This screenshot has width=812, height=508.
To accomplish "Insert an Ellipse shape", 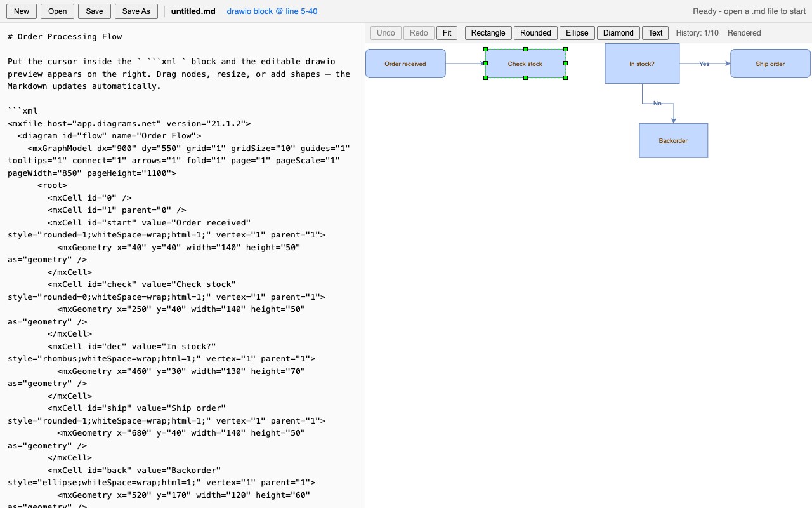I will 577,33.
